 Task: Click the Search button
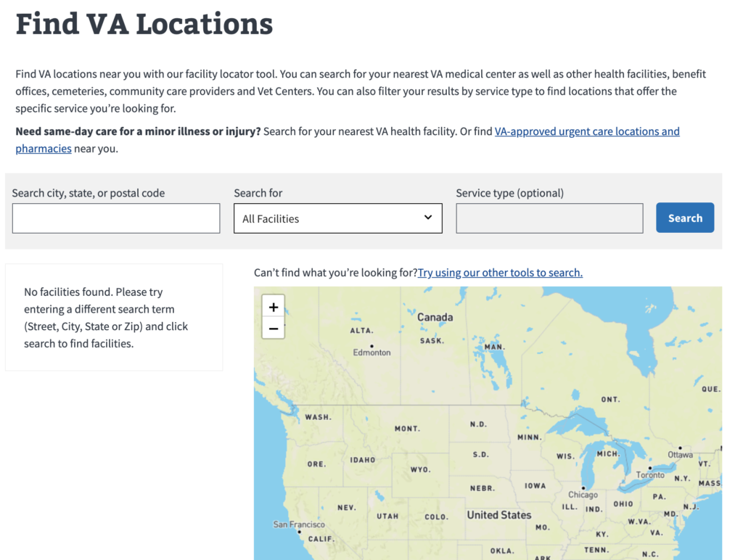tap(685, 218)
